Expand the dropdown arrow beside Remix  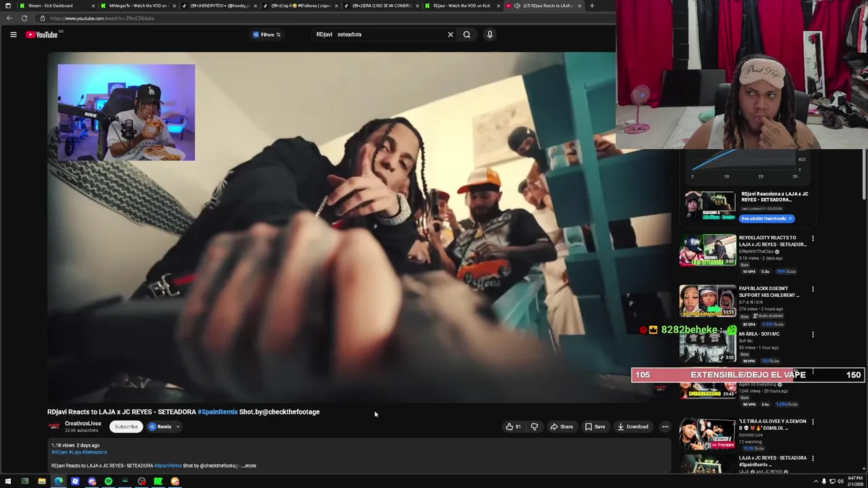pos(178,427)
